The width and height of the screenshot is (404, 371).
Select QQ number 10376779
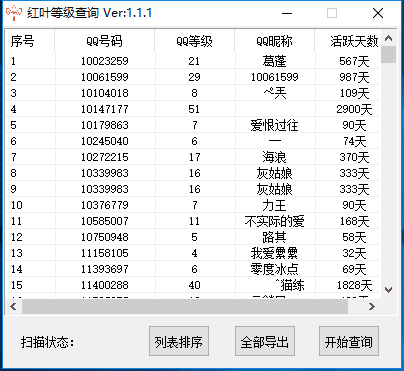coord(105,205)
